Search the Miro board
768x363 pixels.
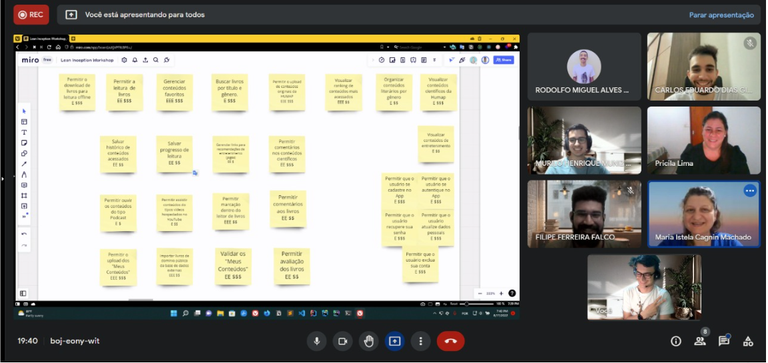[x=156, y=60]
